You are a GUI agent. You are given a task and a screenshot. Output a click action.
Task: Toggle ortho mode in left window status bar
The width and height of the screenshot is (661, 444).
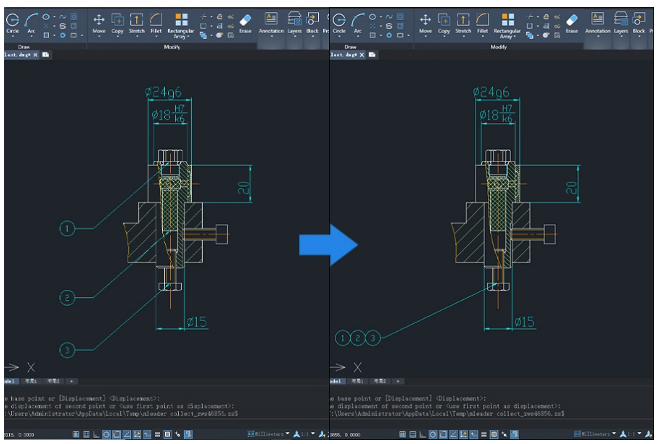point(96,434)
